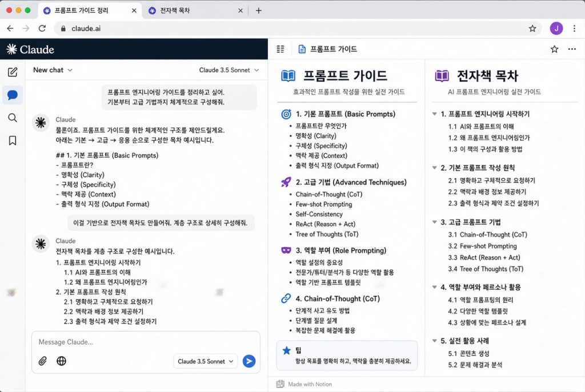Select 3.1 Chain-of-Thought (CoT) in 전자책 목차
585x392 pixels.
[x=487, y=235]
